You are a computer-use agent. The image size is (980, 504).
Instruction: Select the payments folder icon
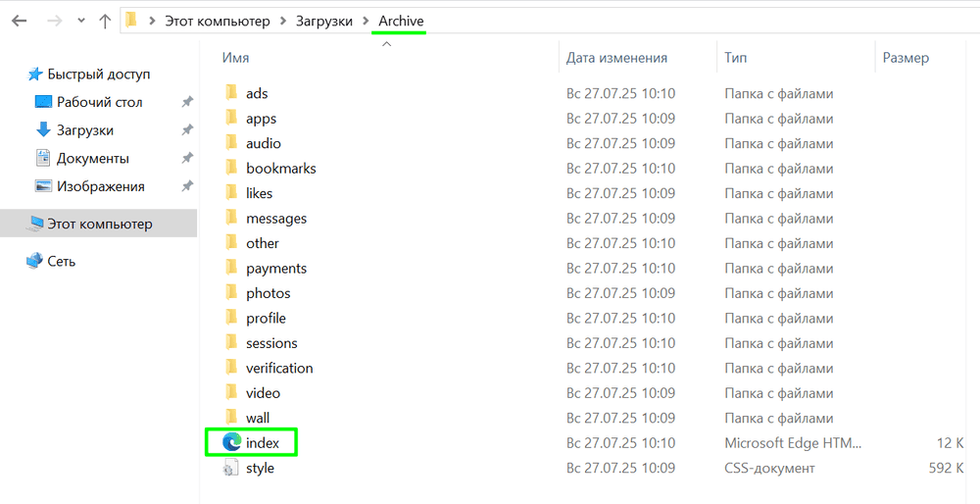pyautogui.click(x=231, y=268)
